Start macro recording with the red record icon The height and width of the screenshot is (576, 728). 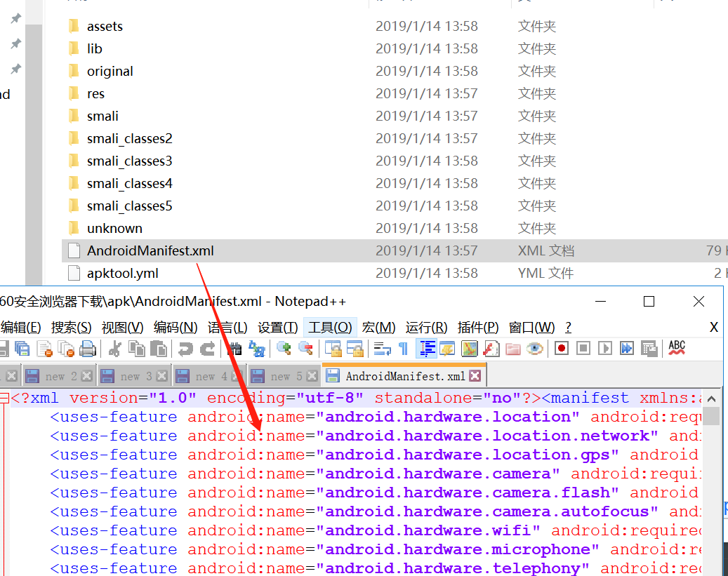[560, 349]
